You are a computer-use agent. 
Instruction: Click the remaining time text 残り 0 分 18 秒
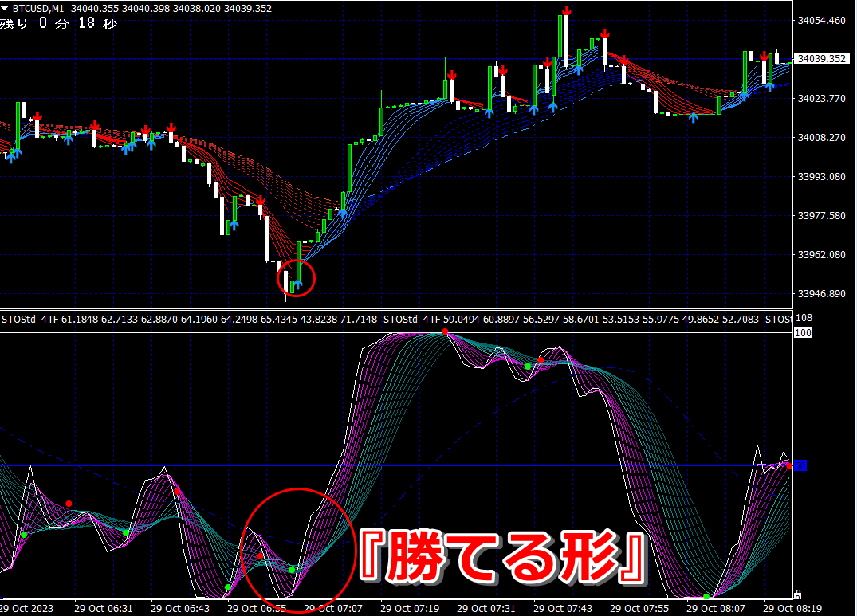(58, 23)
